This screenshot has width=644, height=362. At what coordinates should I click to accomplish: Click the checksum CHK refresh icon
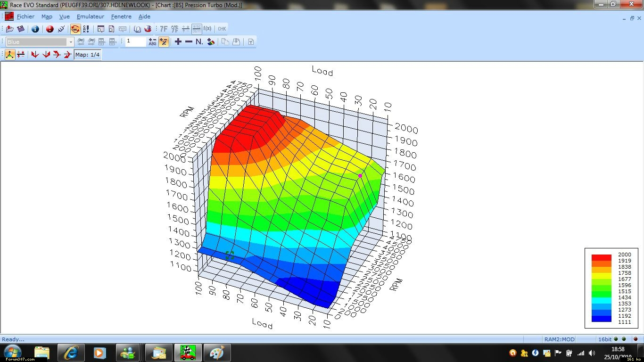(75, 29)
